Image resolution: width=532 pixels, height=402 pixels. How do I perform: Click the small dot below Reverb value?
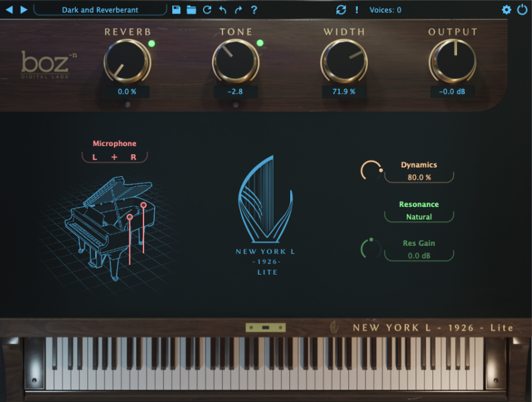pos(127,105)
